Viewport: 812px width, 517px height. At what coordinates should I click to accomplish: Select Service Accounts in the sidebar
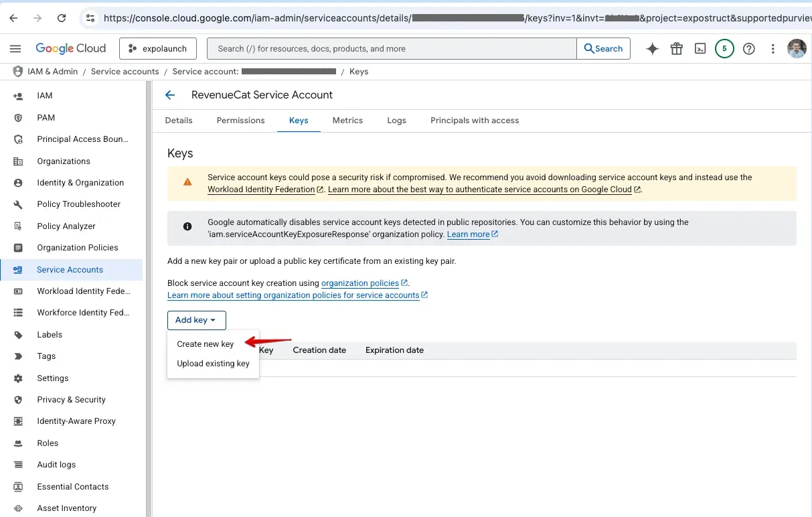pos(71,270)
